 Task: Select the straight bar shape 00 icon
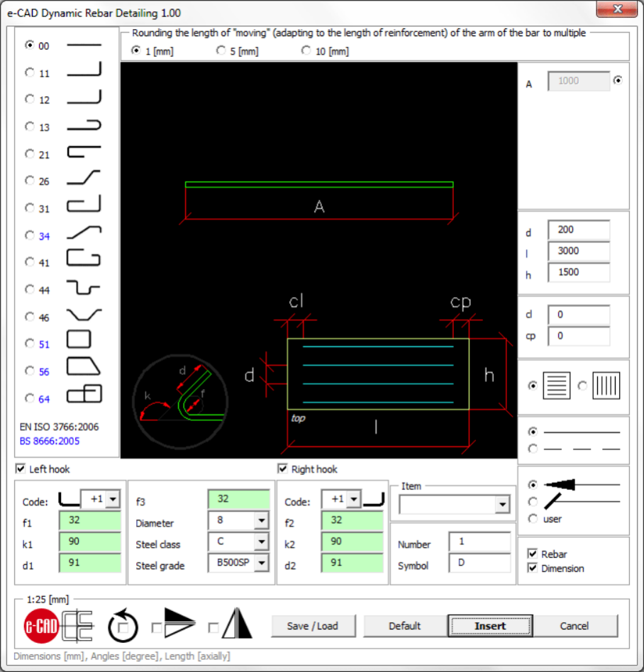[84, 45]
